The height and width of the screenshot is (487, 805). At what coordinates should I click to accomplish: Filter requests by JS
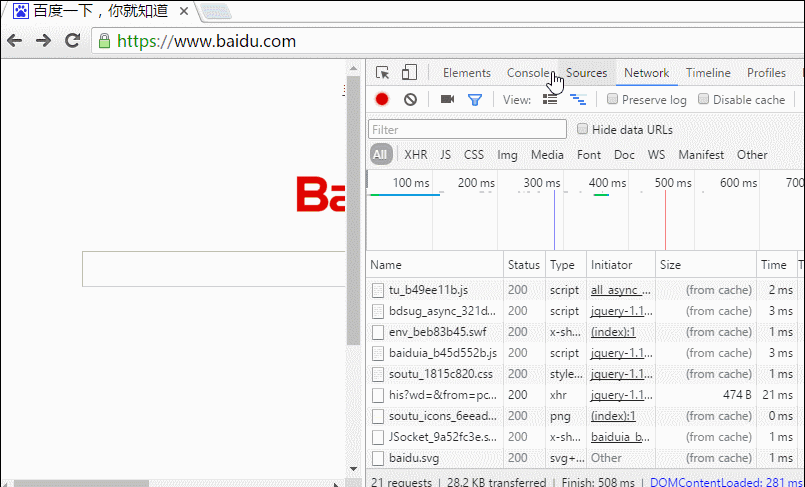(x=445, y=154)
